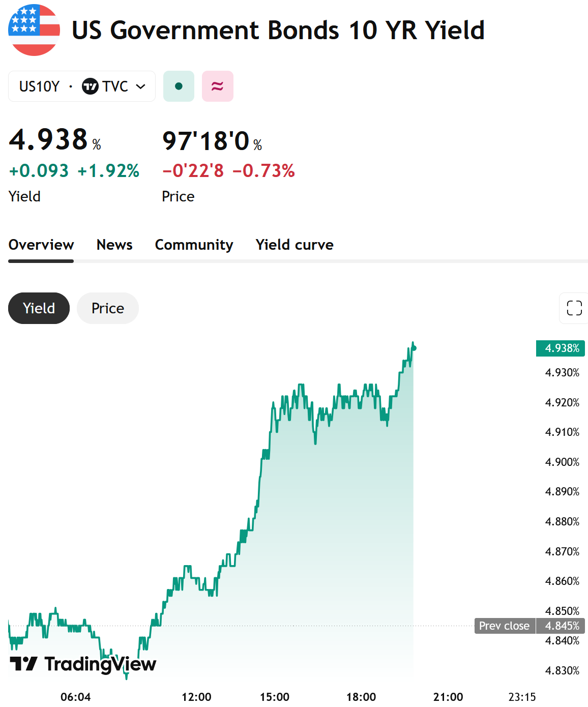Switch chart to Yield mode
This screenshot has height=707, width=588.
[39, 308]
